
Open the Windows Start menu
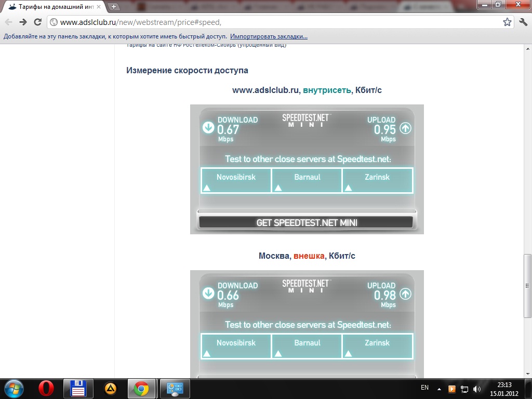coord(14,389)
